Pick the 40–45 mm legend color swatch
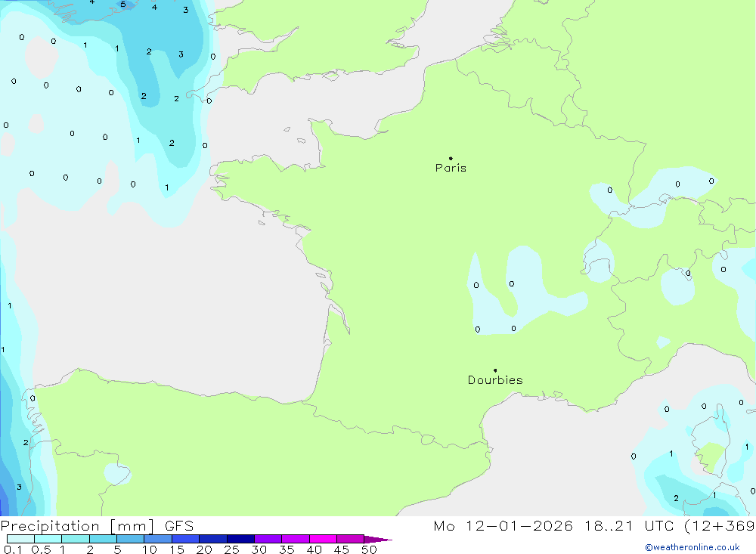Viewport: 756px width, 554px height. [323, 539]
